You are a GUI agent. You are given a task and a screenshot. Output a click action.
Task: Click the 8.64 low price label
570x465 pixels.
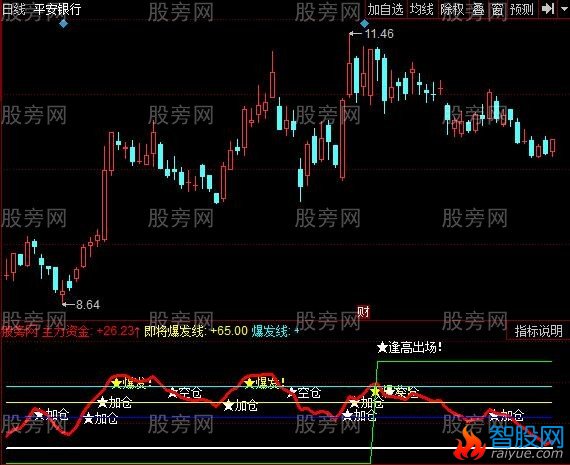(88, 304)
